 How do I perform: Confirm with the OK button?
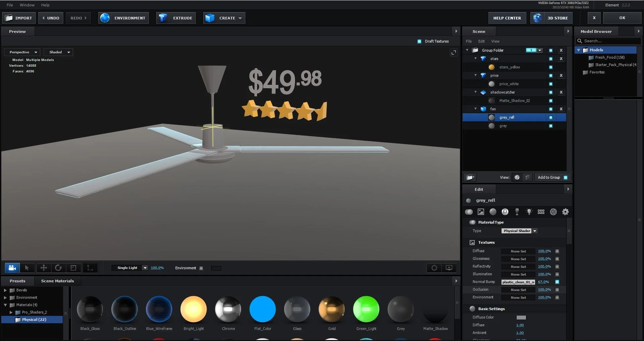622,18
